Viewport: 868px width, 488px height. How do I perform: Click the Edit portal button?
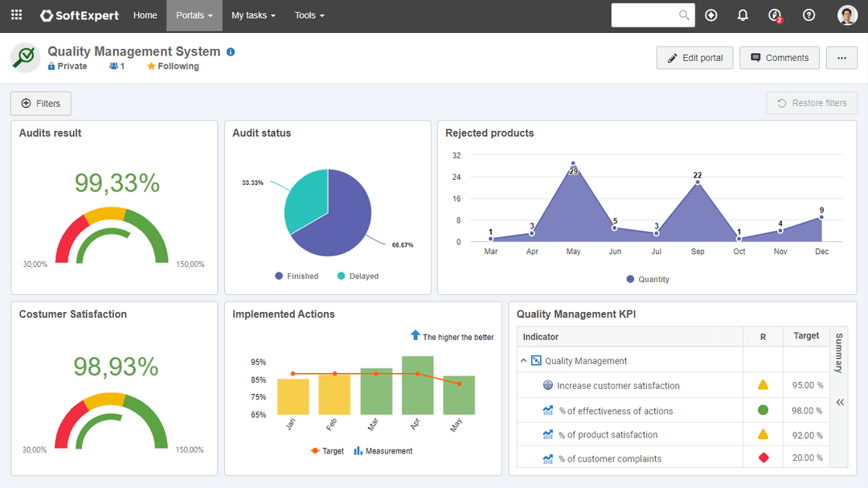(694, 58)
